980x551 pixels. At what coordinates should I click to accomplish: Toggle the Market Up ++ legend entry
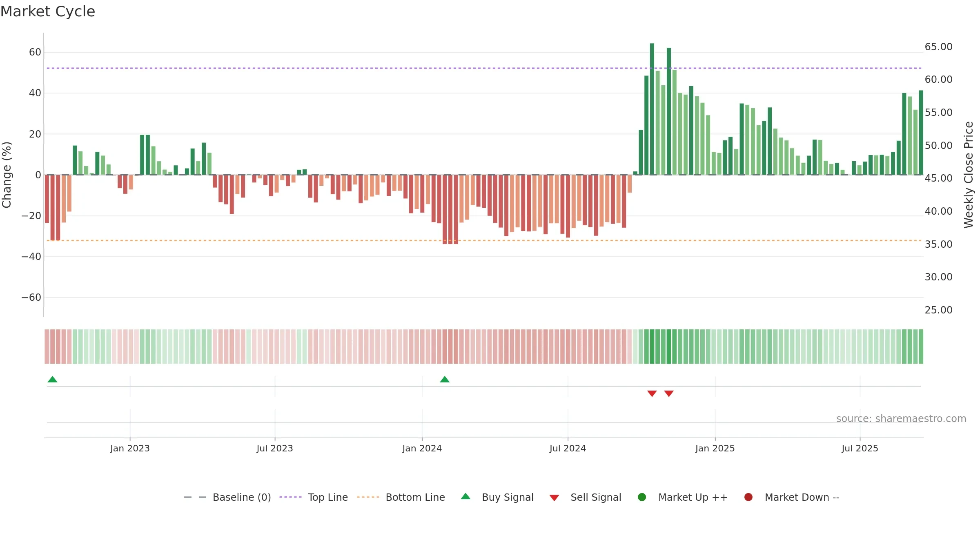(x=682, y=497)
